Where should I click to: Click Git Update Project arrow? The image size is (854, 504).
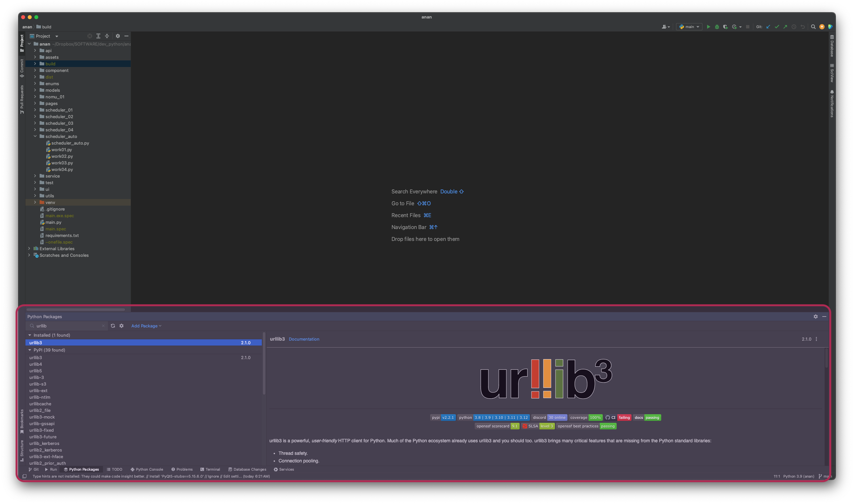(768, 27)
